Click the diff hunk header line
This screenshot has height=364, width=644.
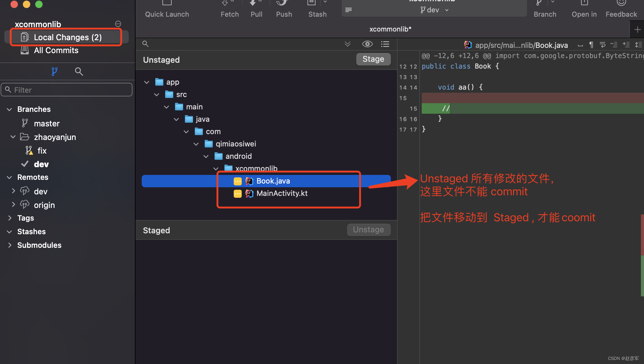point(533,56)
